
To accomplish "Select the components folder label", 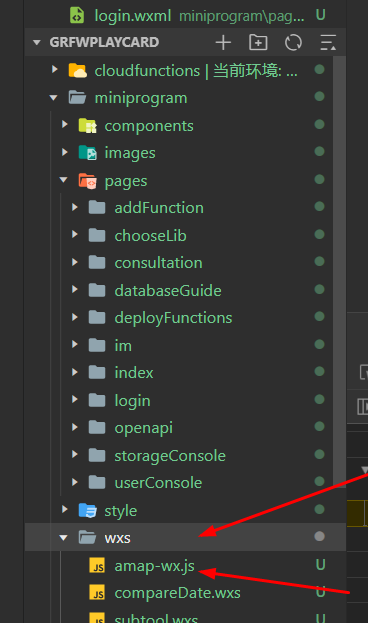I will [149, 126].
